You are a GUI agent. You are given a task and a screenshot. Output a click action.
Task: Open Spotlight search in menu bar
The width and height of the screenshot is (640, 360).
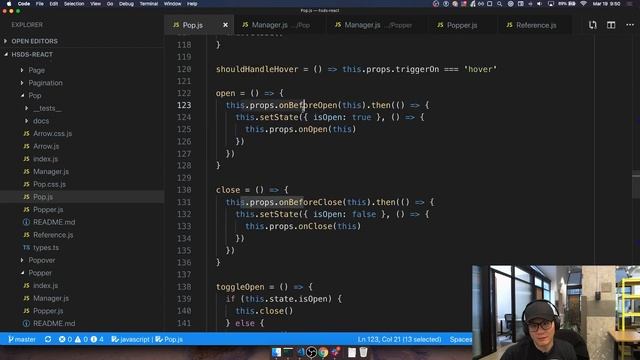tap(500, 4)
